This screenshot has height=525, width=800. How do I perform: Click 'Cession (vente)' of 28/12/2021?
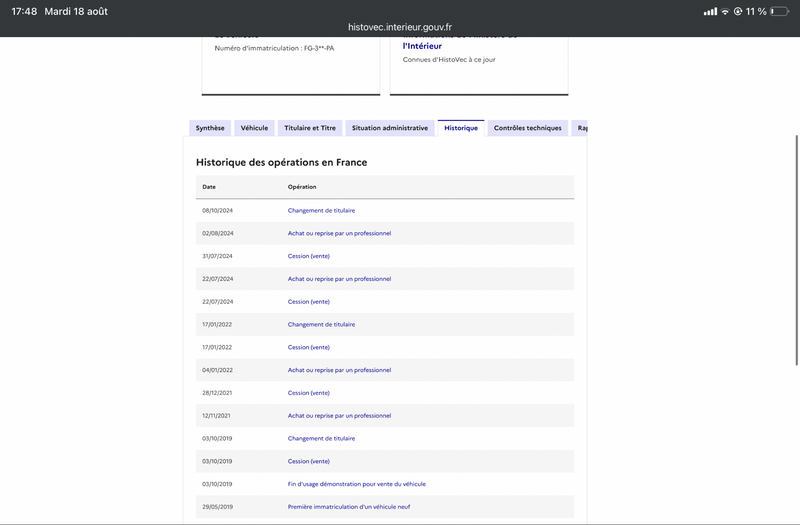tap(309, 393)
